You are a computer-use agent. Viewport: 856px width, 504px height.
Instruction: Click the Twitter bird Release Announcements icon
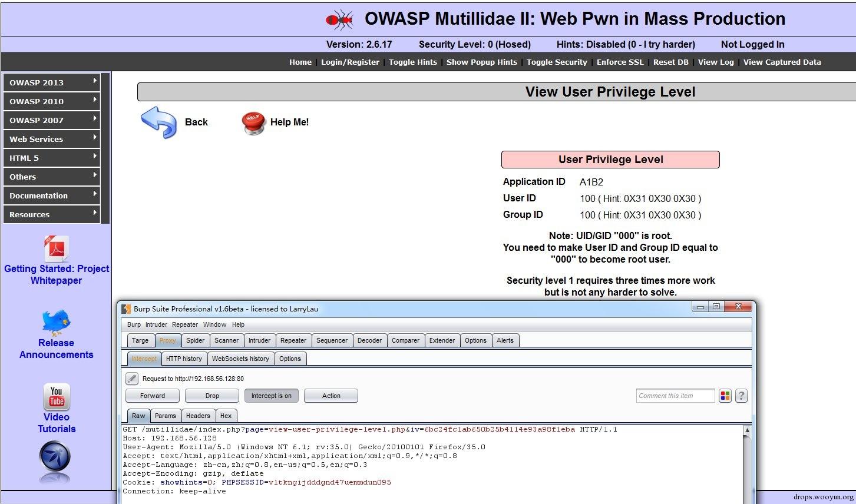tap(57, 323)
